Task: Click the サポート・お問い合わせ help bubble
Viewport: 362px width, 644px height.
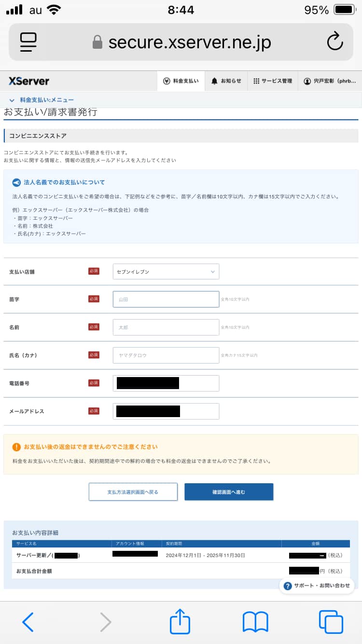Action: (316, 586)
